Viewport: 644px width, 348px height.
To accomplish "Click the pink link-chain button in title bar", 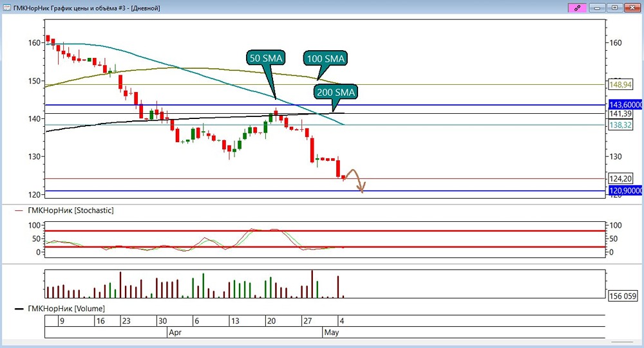I will pos(577,8).
